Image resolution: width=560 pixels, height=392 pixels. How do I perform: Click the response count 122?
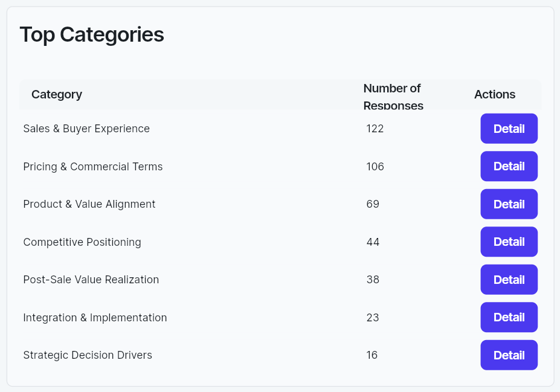375,129
